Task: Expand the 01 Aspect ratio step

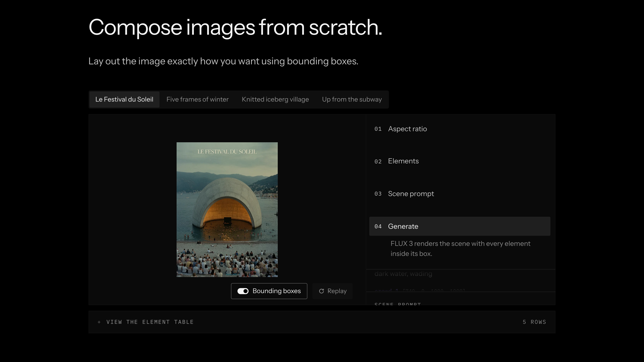Action: (x=460, y=129)
